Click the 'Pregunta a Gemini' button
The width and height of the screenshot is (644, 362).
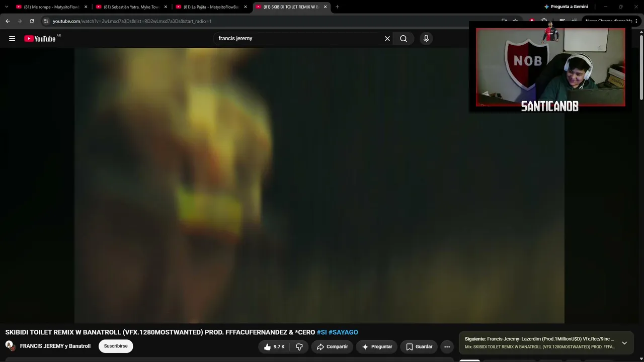pyautogui.click(x=566, y=7)
